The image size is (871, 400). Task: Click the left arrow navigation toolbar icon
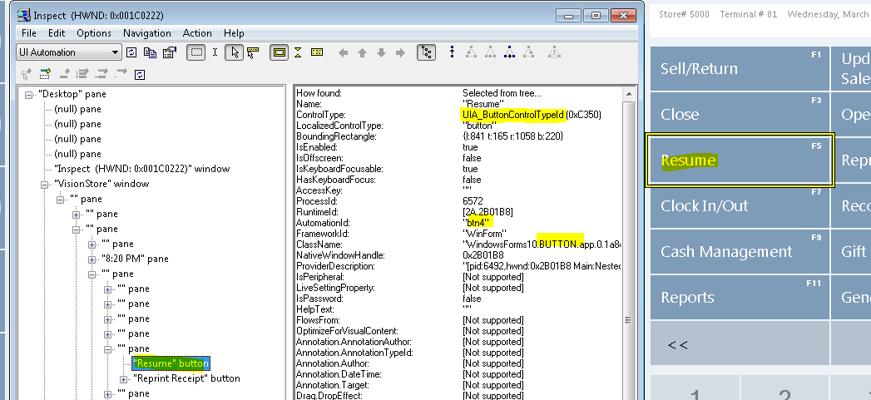tap(343, 53)
